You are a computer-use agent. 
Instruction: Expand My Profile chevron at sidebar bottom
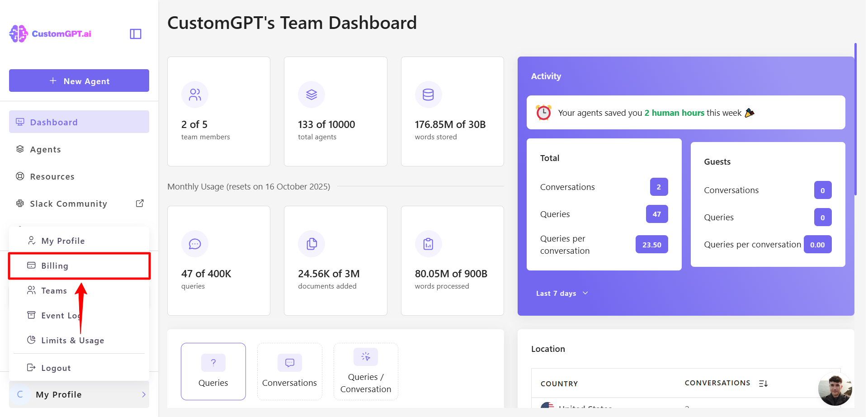[144, 394]
